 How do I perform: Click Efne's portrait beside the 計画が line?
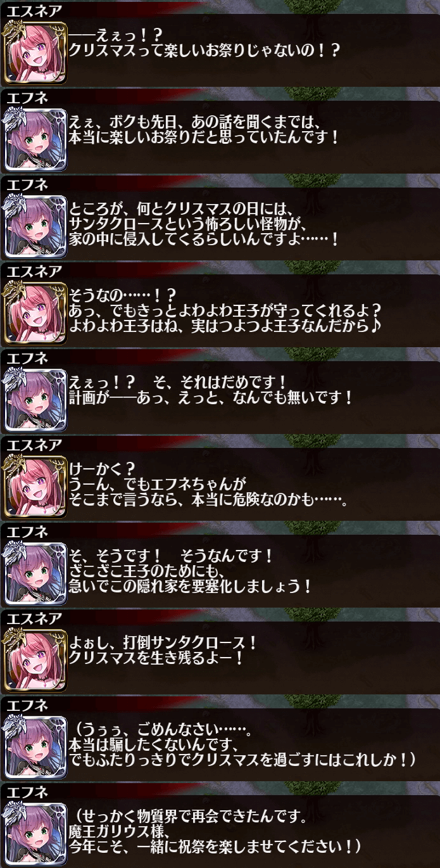pyautogui.click(x=35, y=399)
